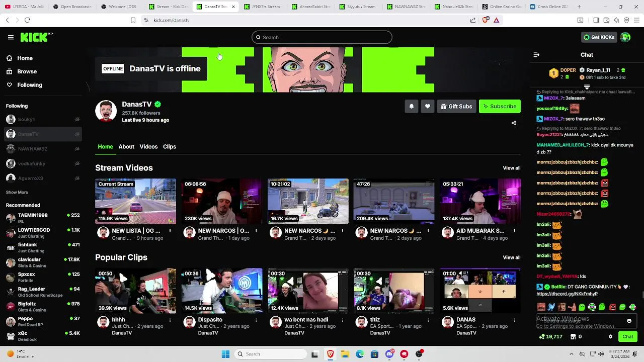This screenshot has height=362, width=644.
Task: Toggle notifications for DanasTV in Following list
Action: (77, 134)
